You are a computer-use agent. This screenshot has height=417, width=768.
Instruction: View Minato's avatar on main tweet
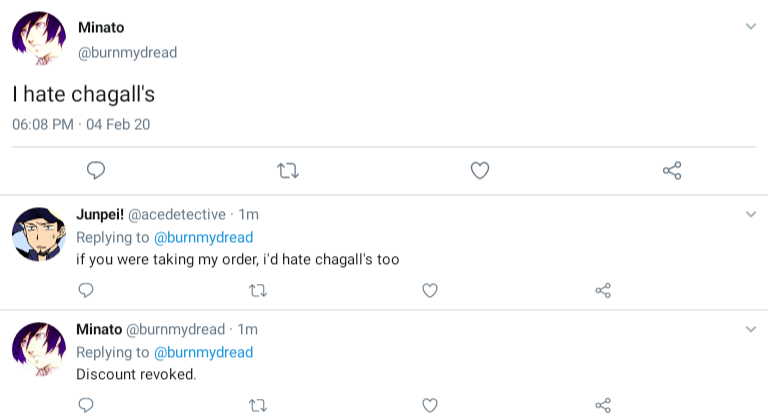(x=39, y=39)
